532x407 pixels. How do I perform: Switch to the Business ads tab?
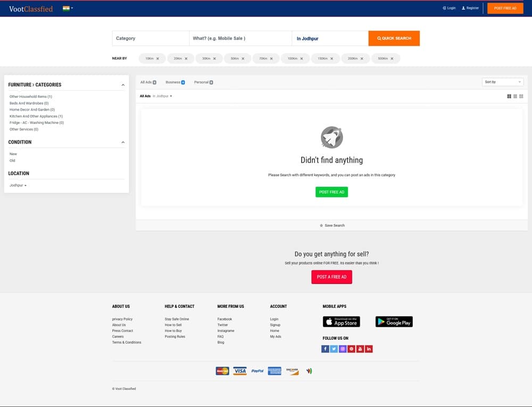[174, 82]
